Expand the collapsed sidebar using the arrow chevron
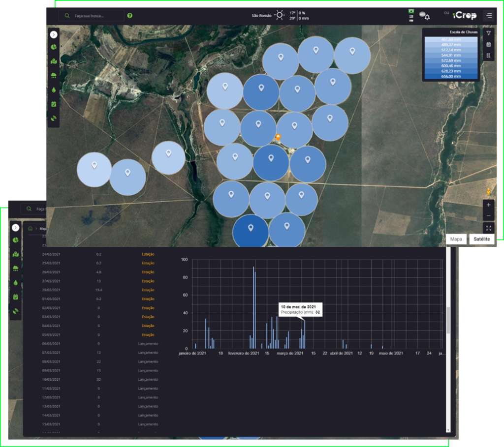Screen dimensions: 504x447 pos(53,34)
